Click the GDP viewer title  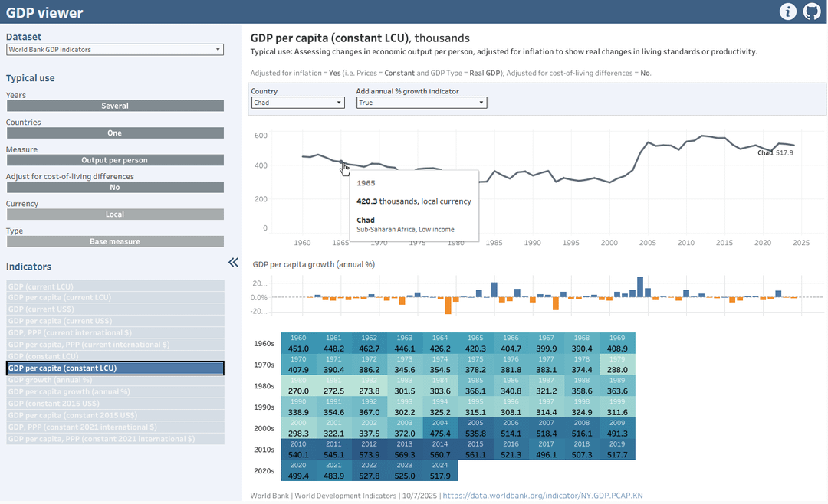pyautogui.click(x=44, y=12)
